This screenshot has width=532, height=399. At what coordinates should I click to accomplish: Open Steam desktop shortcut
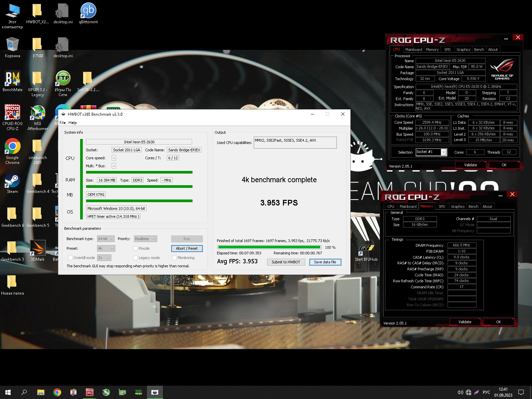tap(13, 183)
